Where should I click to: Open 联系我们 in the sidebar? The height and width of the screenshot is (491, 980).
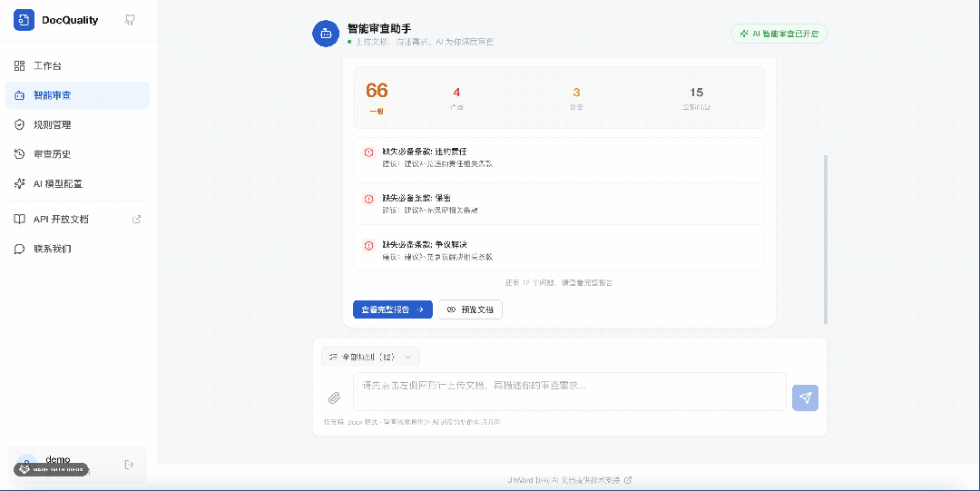pos(77,249)
